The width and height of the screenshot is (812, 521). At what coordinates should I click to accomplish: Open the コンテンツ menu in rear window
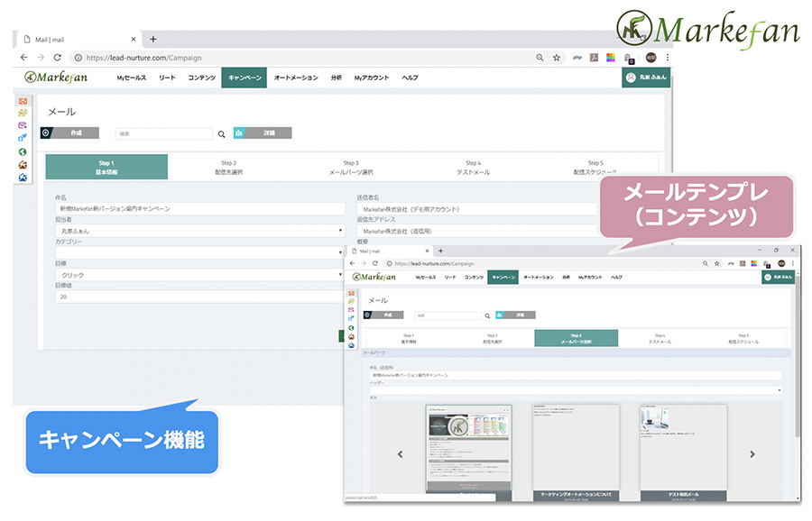coord(201,78)
